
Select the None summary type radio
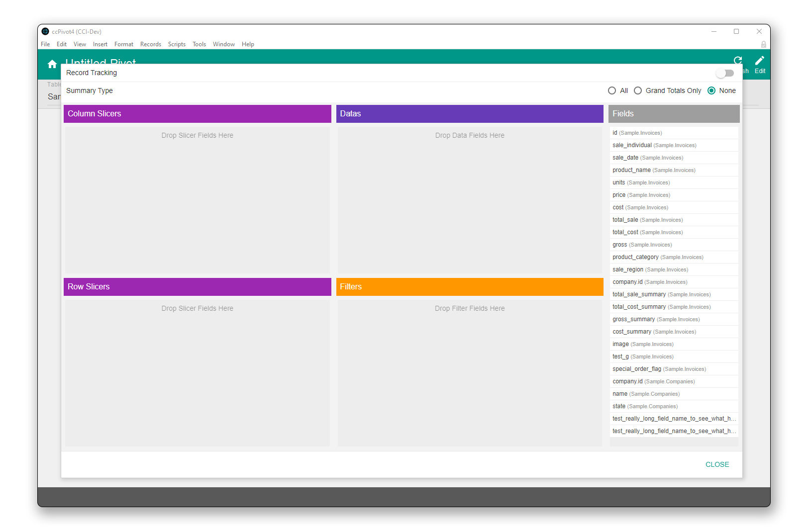pos(711,90)
